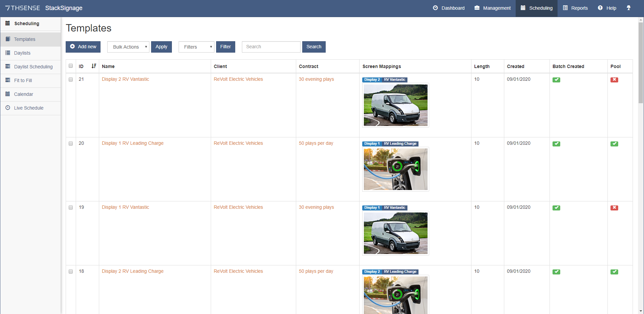Click green Batch Created check for ID 20
The height and width of the screenshot is (314, 644).
556,144
